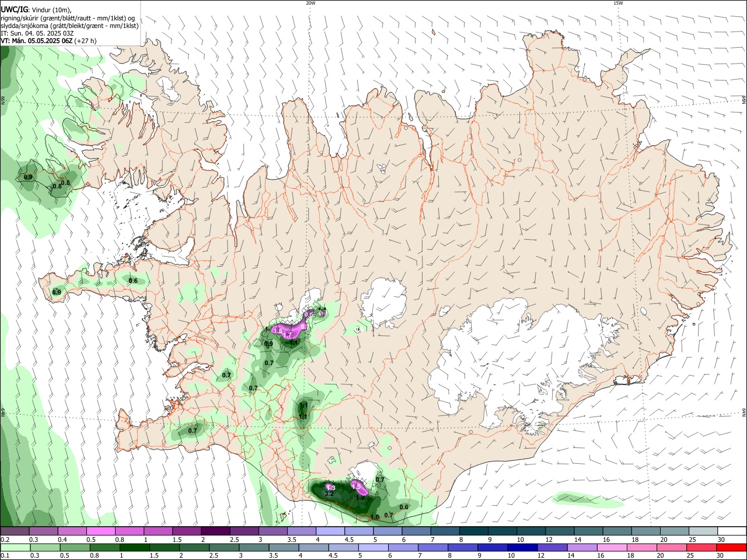
Task: Click the 0.2 label on the top legend
Action: tap(5, 540)
